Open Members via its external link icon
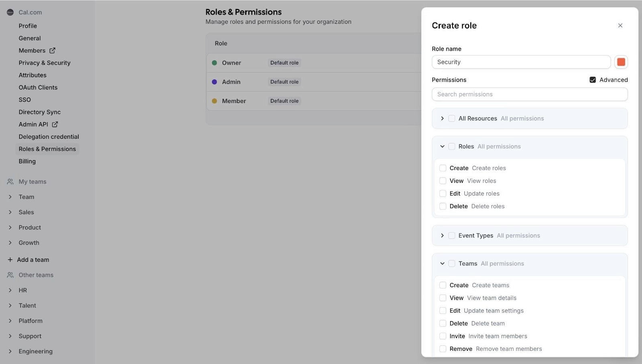The image size is (642, 364). [53, 51]
